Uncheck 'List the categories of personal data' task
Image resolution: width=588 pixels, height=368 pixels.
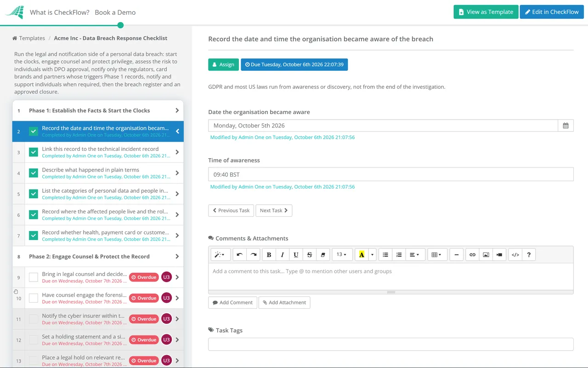34,194
